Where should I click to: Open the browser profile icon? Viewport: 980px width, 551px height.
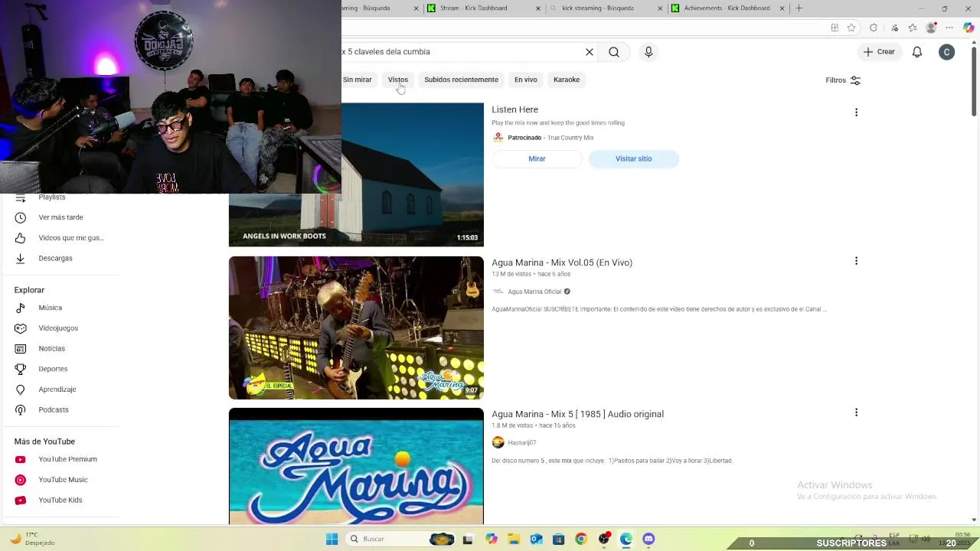(931, 28)
